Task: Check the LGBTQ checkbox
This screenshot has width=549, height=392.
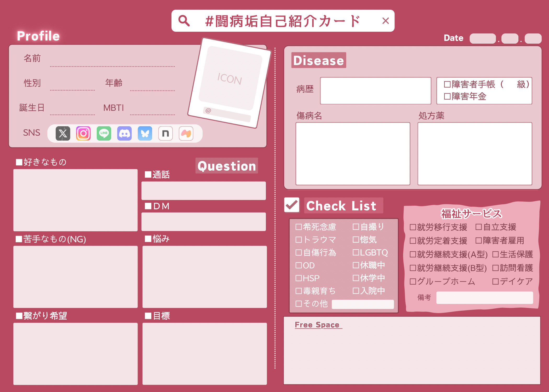Action: tap(356, 252)
